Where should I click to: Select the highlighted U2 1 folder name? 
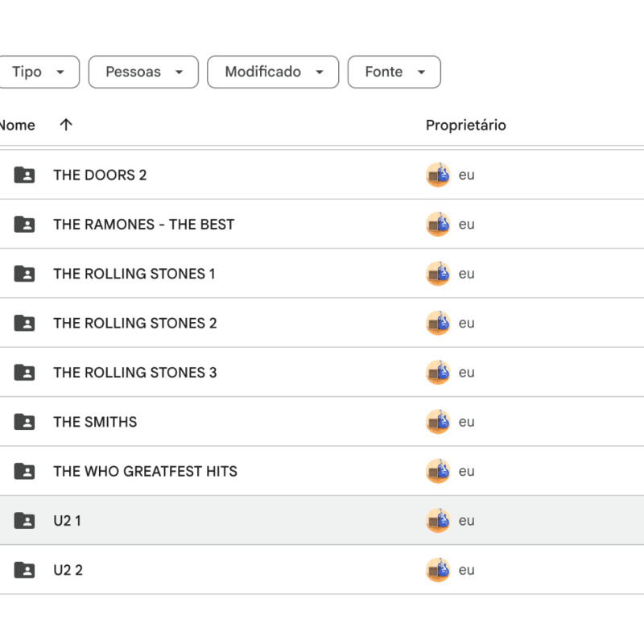click(67, 521)
